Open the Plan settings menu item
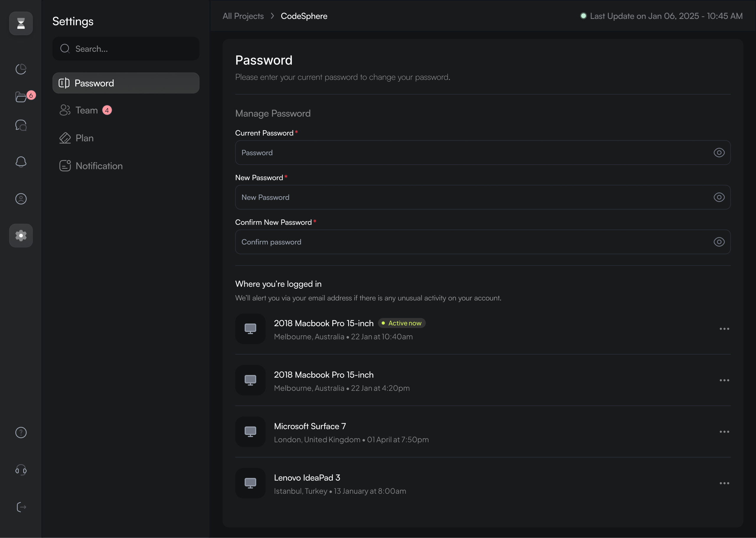Screen dimensions: 756x538 (126, 138)
